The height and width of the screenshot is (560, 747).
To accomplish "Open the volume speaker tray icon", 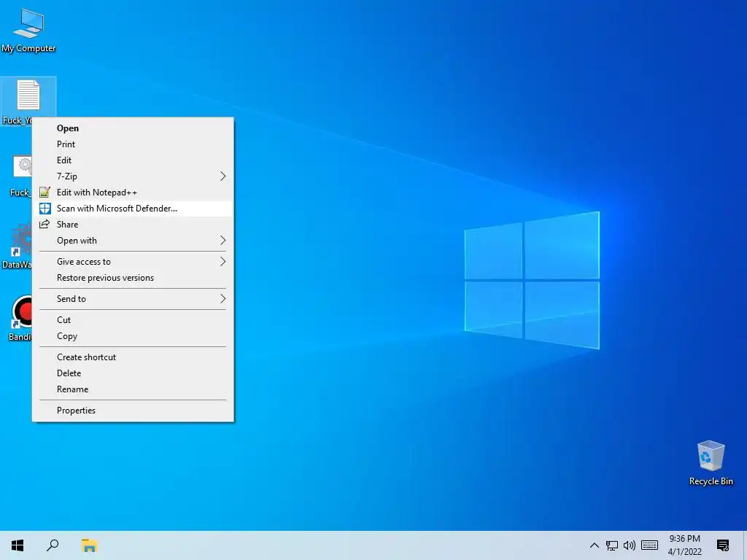I will [630, 545].
